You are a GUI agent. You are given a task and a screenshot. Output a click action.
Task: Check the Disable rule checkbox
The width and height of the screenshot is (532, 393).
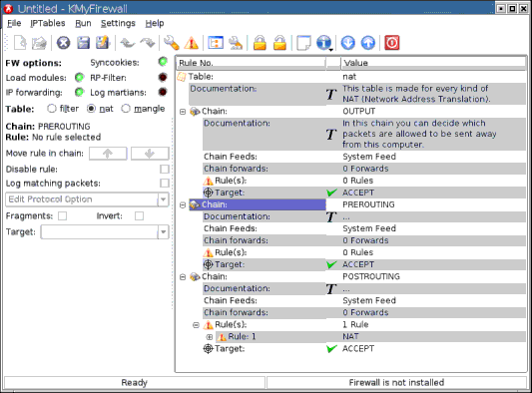[165, 169]
